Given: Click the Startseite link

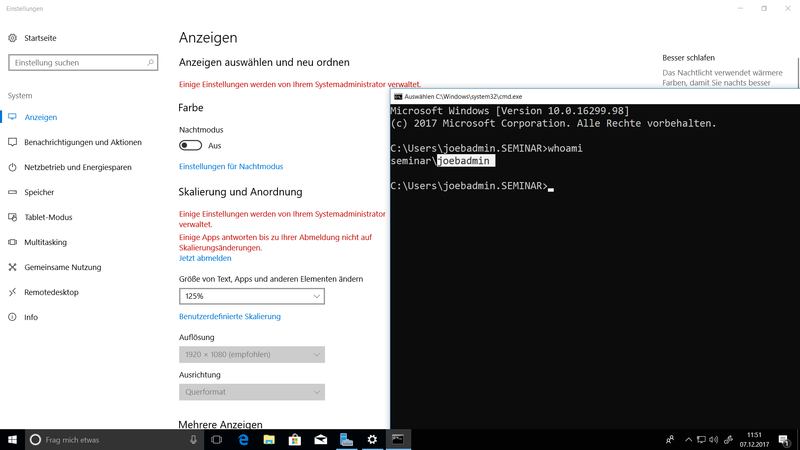Looking at the screenshot, I should click(40, 38).
